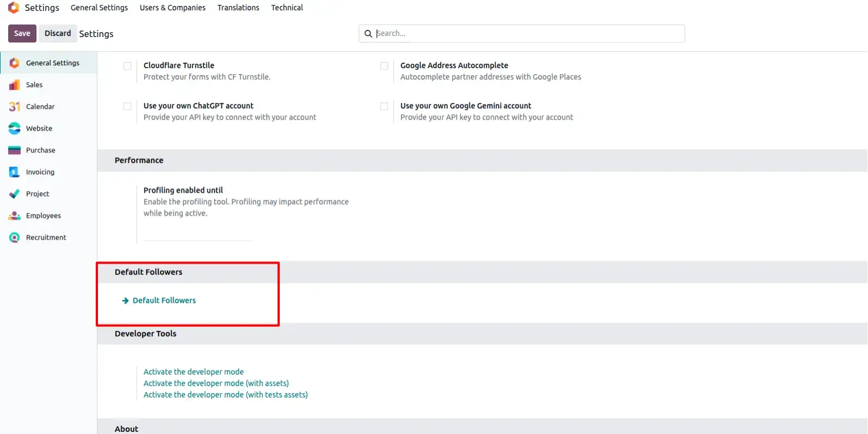Click the About section header

click(x=126, y=429)
